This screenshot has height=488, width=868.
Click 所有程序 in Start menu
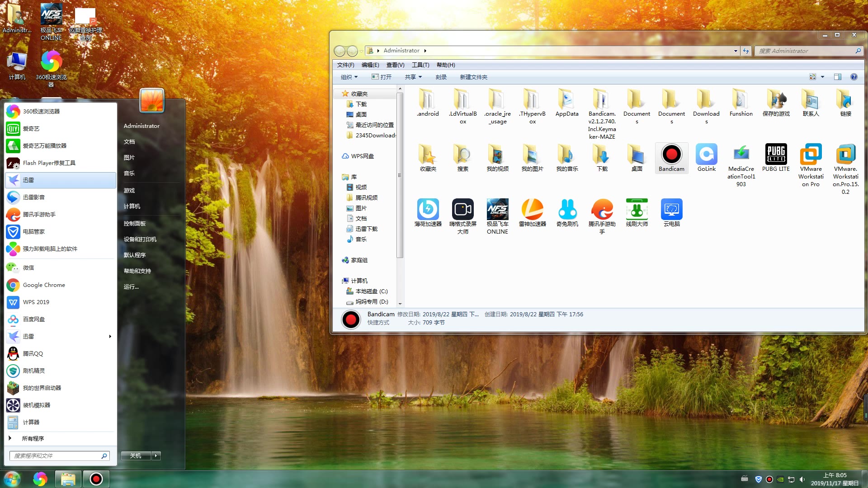pyautogui.click(x=33, y=438)
